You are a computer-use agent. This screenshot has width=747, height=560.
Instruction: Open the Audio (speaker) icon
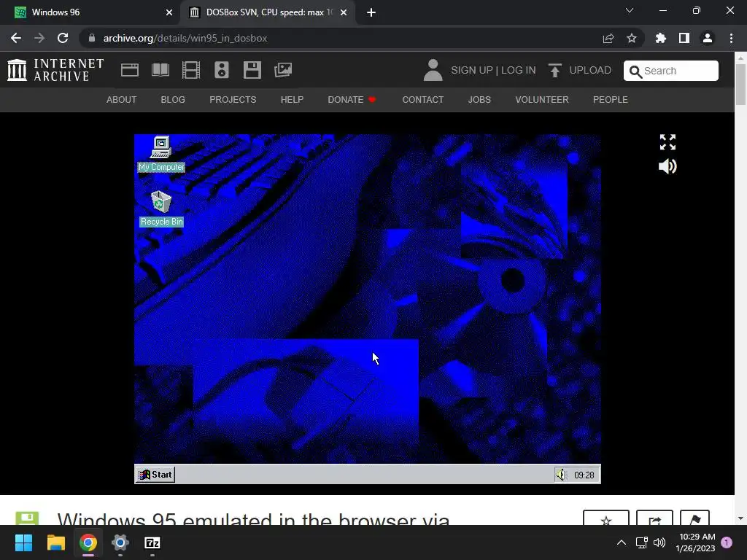(222, 70)
